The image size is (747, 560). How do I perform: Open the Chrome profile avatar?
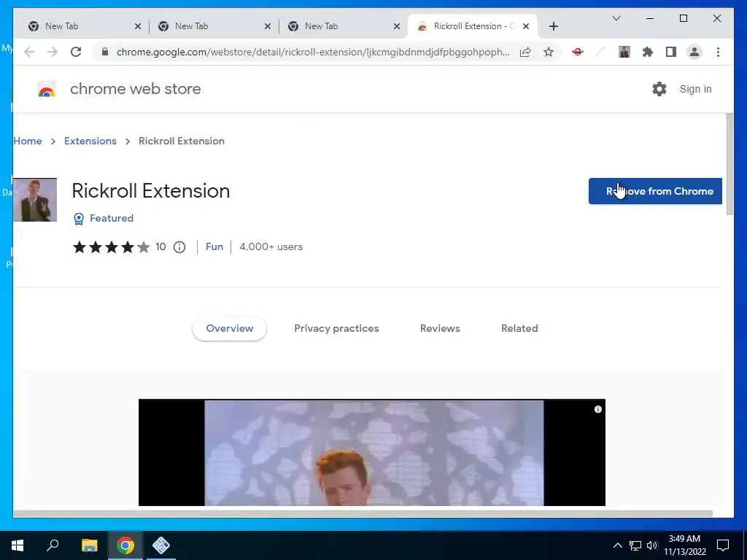(x=694, y=52)
